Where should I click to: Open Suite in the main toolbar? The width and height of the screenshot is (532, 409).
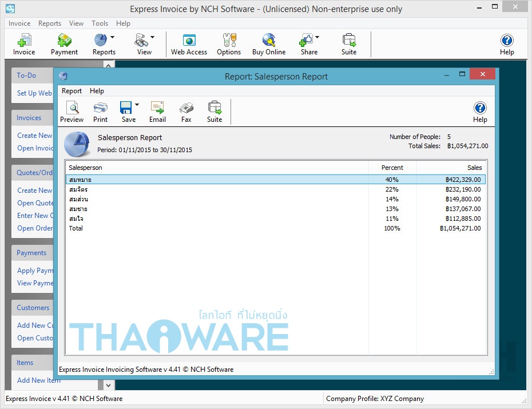[349, 44]
